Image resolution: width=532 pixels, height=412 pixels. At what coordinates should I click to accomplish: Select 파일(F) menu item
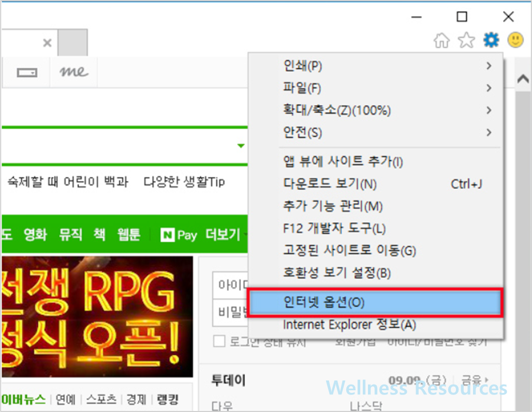click(375, 88)
